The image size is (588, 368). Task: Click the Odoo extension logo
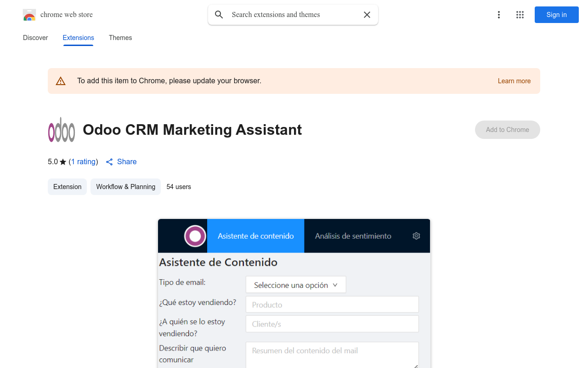click(62, 130)
